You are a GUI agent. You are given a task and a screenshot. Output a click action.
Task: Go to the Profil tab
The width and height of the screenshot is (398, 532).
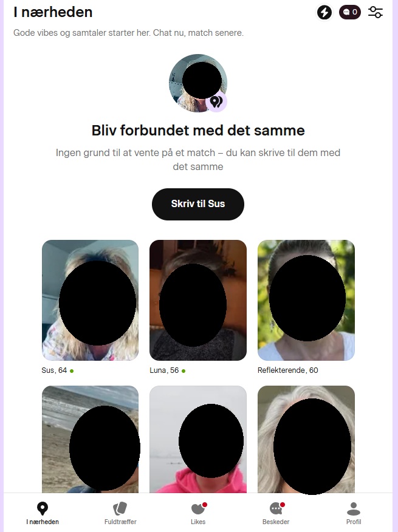pyautogui.click(x=354, y=513)
